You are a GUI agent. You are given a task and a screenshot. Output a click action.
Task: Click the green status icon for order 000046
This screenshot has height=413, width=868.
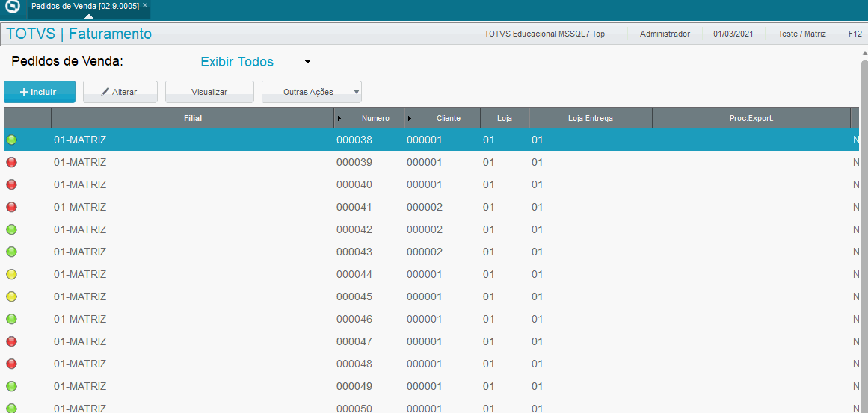click(x=11, y=319)
